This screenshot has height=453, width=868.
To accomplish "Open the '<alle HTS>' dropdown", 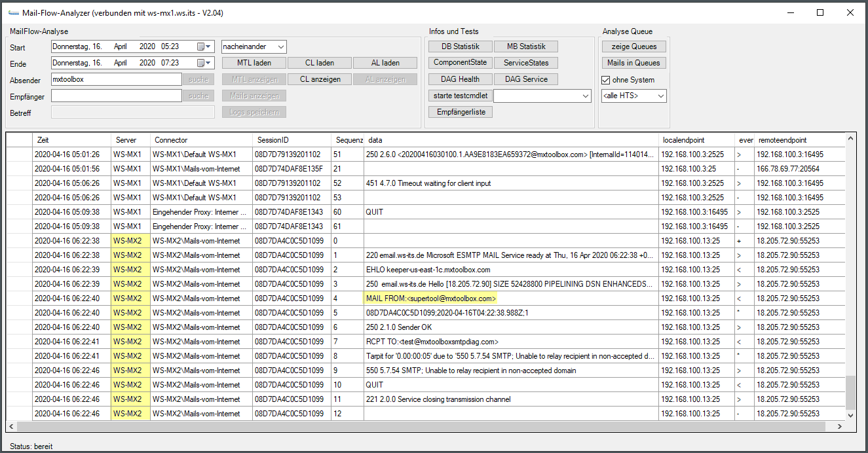I will pos(633,96).
